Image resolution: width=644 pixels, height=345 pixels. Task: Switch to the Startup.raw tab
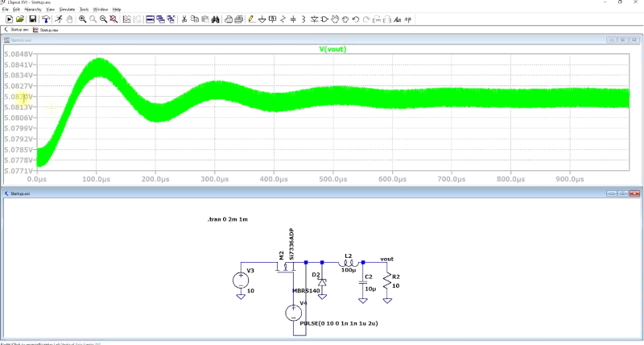tap(48, 29)
